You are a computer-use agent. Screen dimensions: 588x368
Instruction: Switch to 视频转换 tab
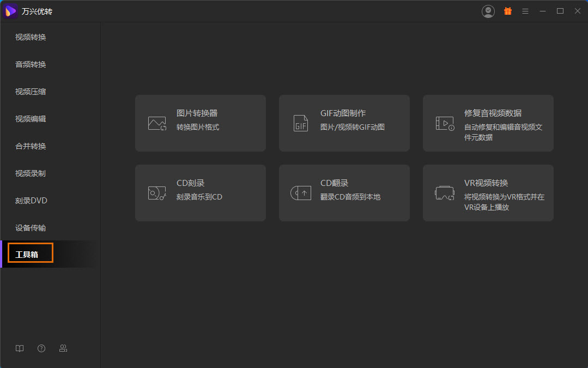pos(31,37)
